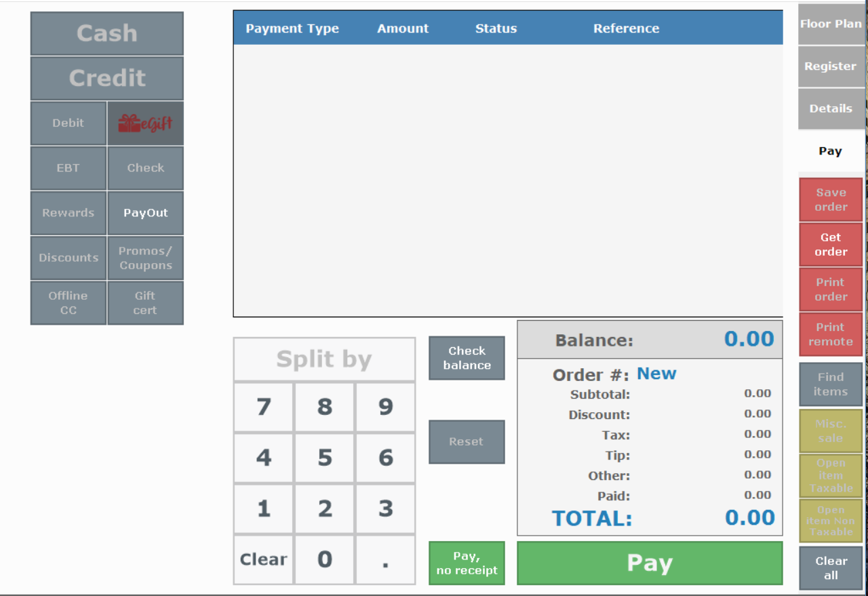868x596 pixels.
Task: Tap keypad digit 0
Action: [325, 559]
